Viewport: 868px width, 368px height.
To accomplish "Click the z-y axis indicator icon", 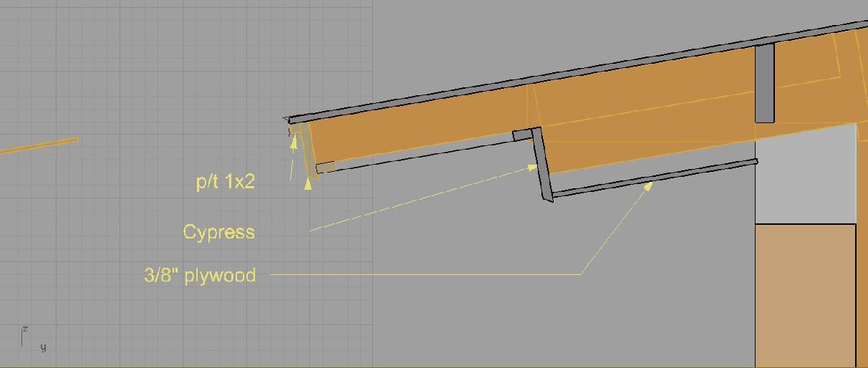I will pyautogui.click(x=33, y=338).
